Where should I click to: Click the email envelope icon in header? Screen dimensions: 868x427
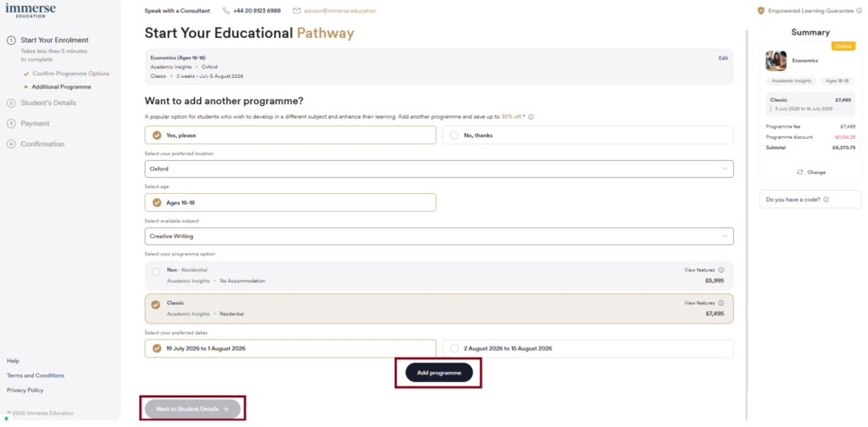point(297,11)
